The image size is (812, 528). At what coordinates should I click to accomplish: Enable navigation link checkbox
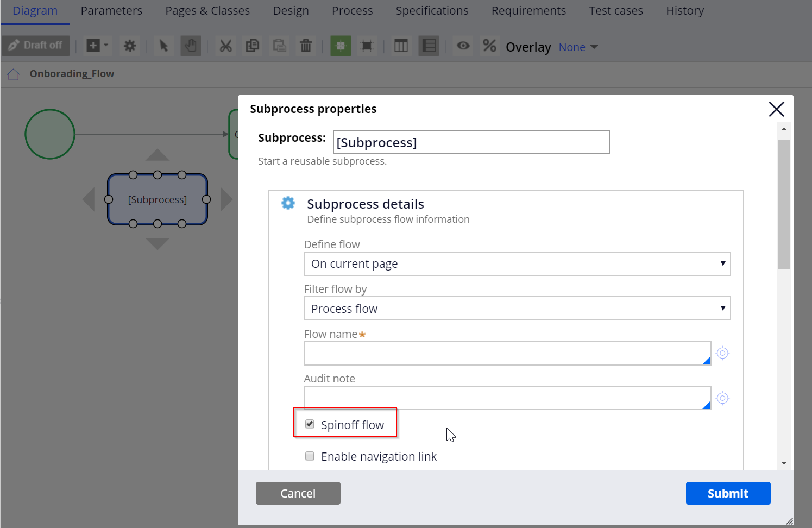[310, 456]
